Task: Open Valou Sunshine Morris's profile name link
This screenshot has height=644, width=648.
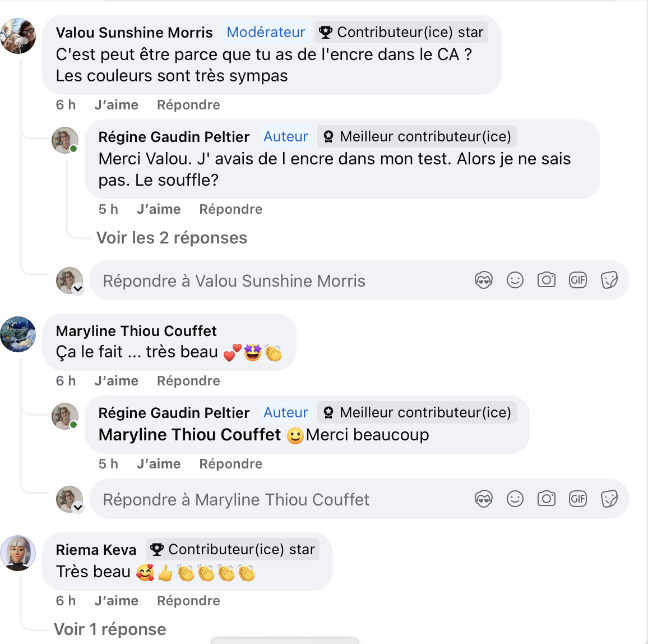Action: click(134, 33)
